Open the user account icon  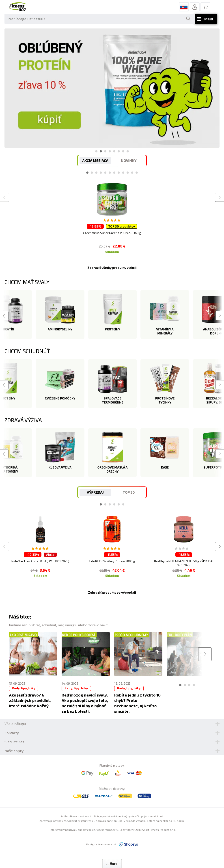coord(194,7)
